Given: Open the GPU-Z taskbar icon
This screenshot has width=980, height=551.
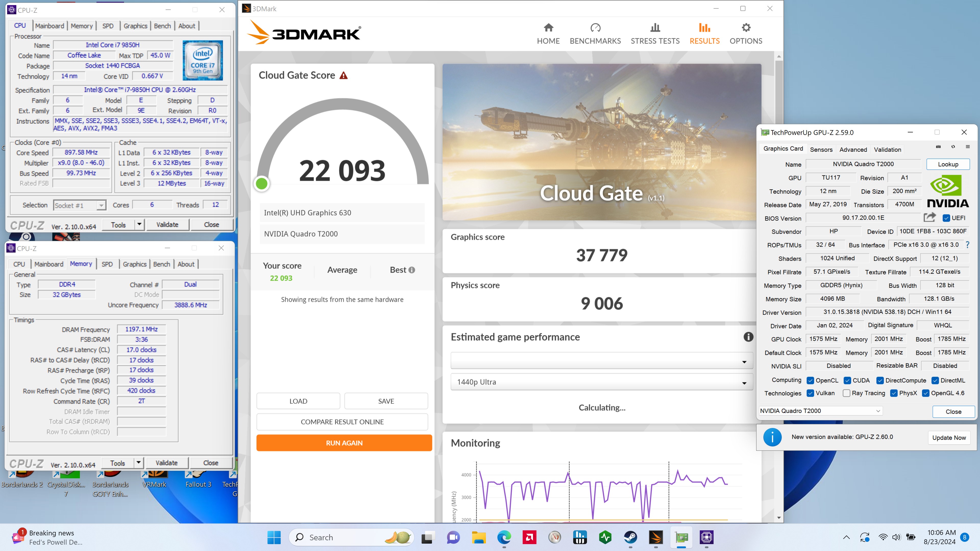Looking at the screenshot, I should (x=681, y=537).
